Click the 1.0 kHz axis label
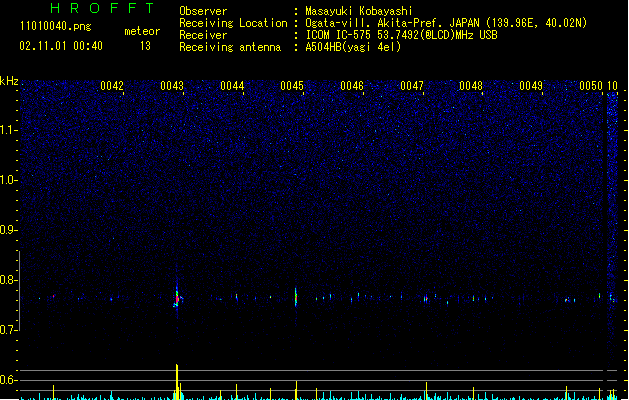The height and width of the screenshot is (400, 629). 9,180
